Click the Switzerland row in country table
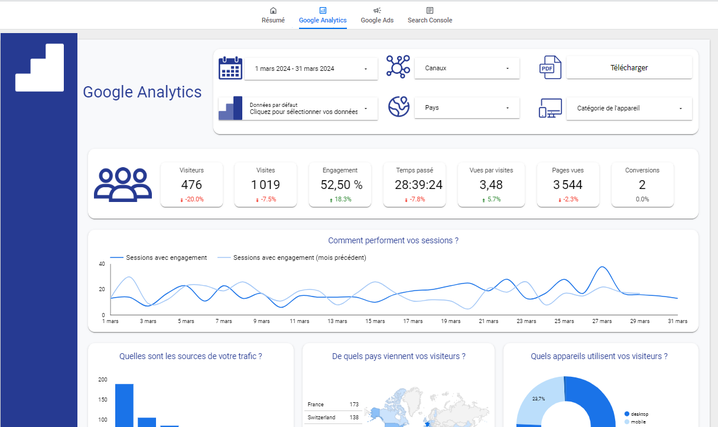718x427 pixels. coord(333,417)
